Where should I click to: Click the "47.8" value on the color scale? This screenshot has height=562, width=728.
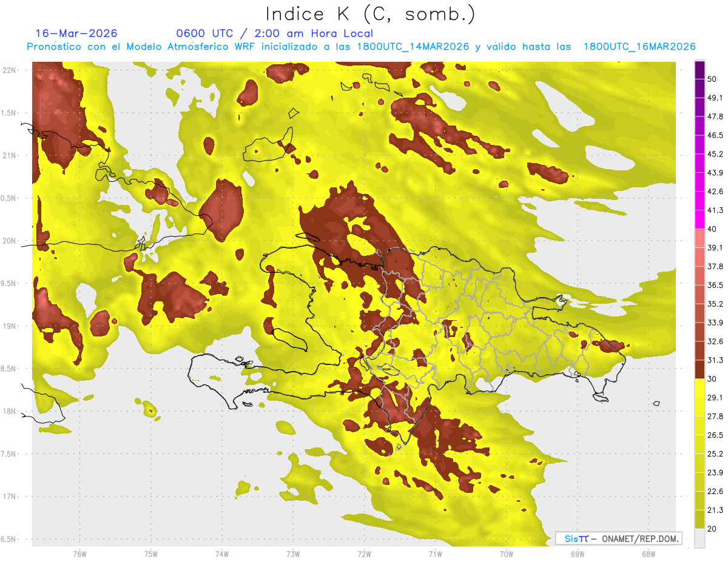point(715,116)
